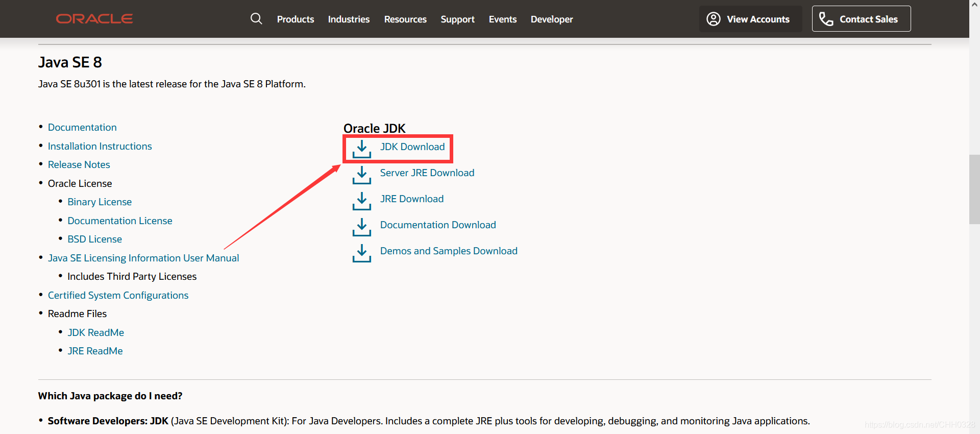Click the vertical scrollbar thumb
980x434 pixels.
click(x=974, y=189)
